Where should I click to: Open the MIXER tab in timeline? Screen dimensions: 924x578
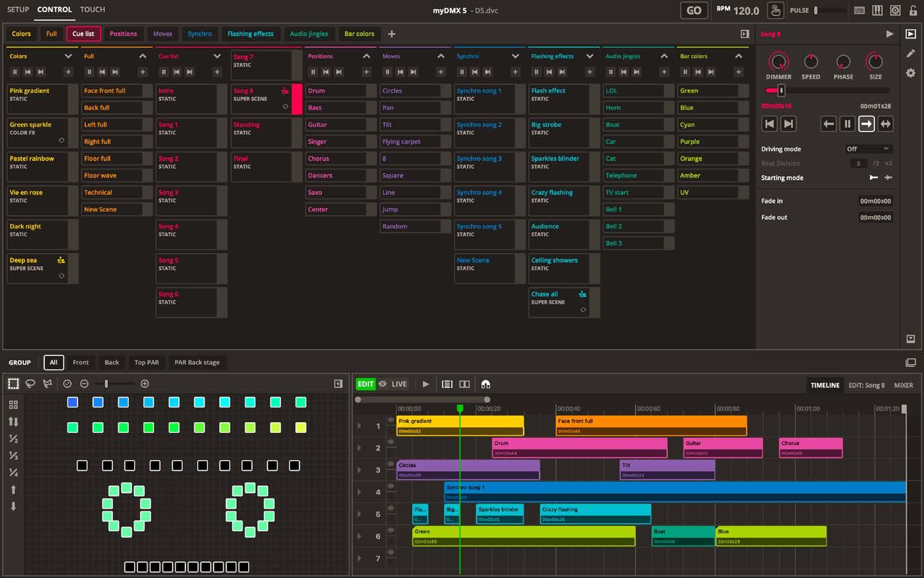point(903,386)
